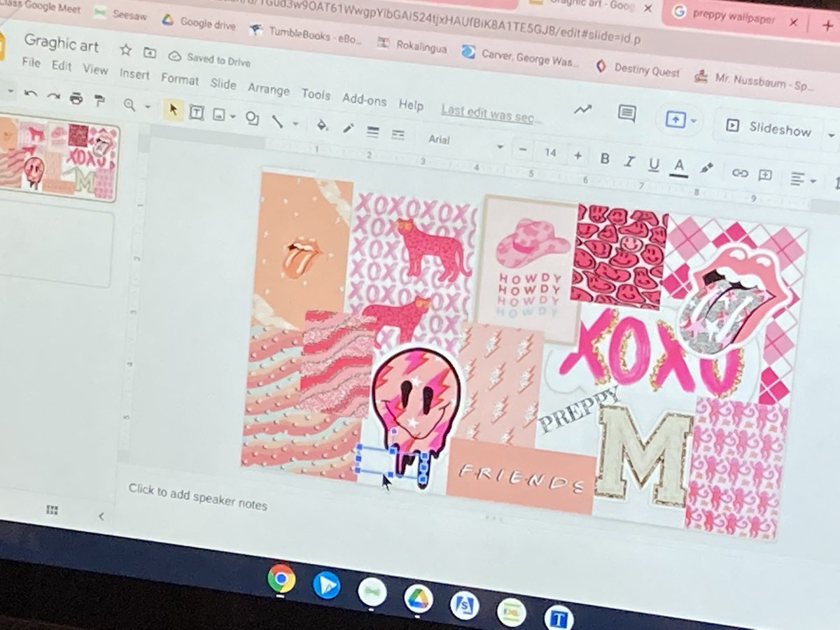Open the Arrange menu
The image size is (840, 630).
(x=268, y=89)
